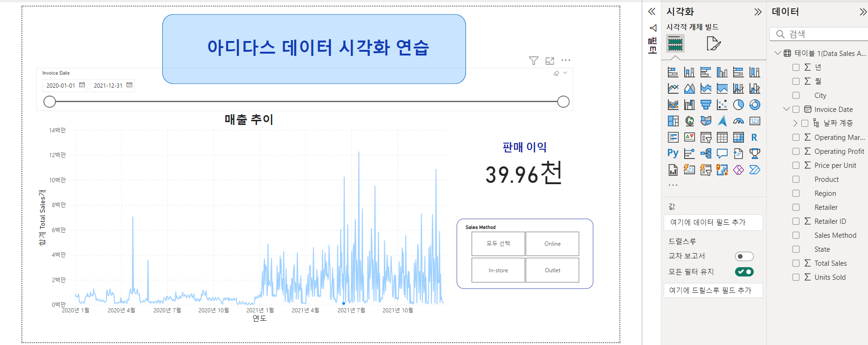Select the line chart visual

point(673,89)
